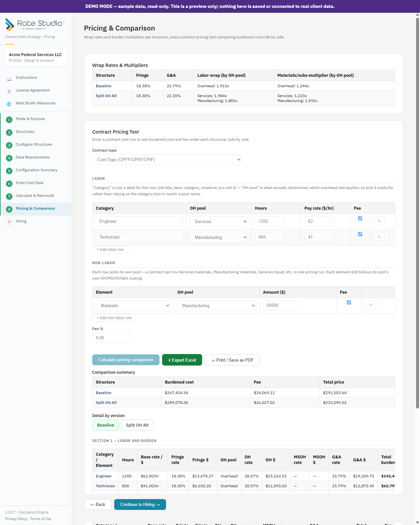Select step 7 circle Calculate & Reconcile
The image size is (420, 525).
pyautogui.click(x=9, y=197)
